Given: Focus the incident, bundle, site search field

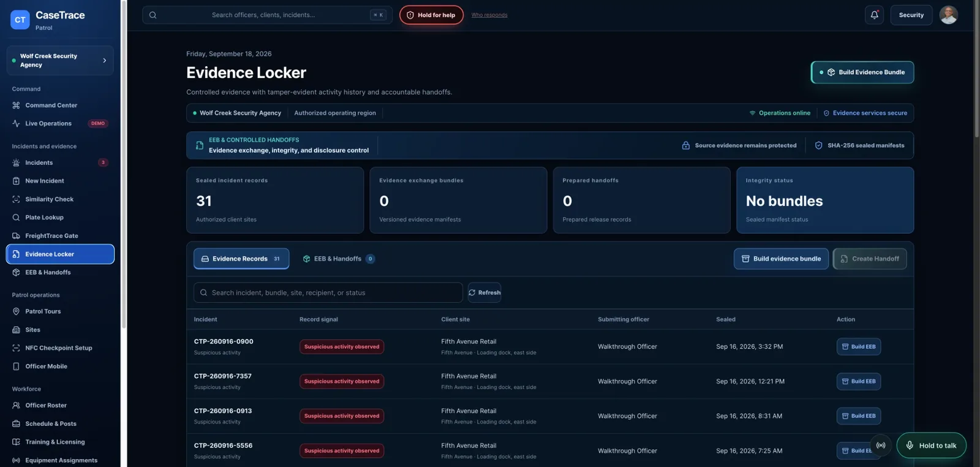Looking at the screenshot, I should (x=328, y=292).
